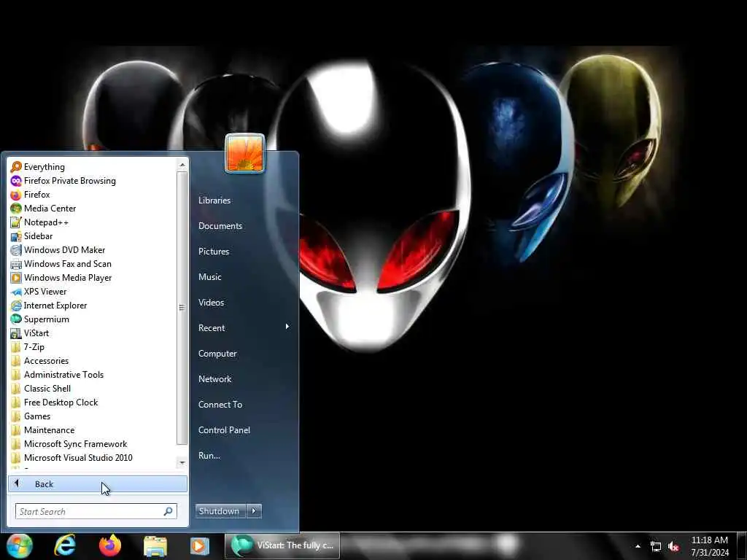Click Back to return to main menu
Viewport: 747px width, 560px height.
pyautogui.click(x=98, y=484)
